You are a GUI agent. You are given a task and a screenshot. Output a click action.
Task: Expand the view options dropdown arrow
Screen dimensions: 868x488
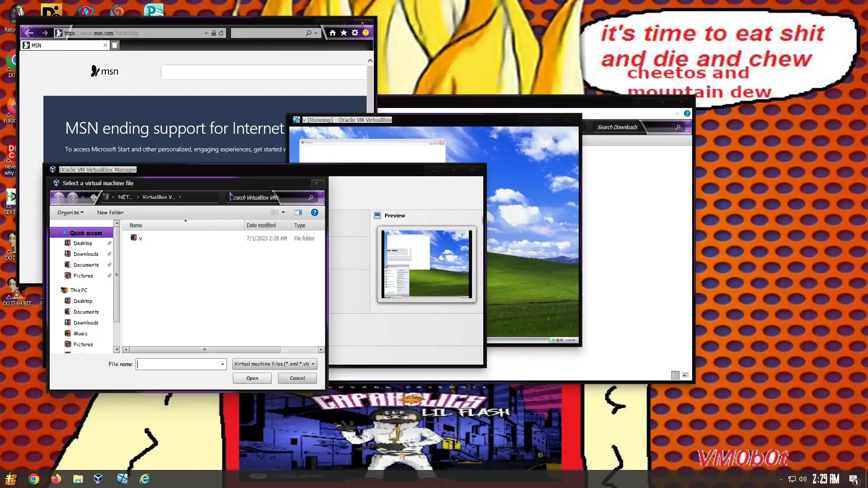[283, 212]
